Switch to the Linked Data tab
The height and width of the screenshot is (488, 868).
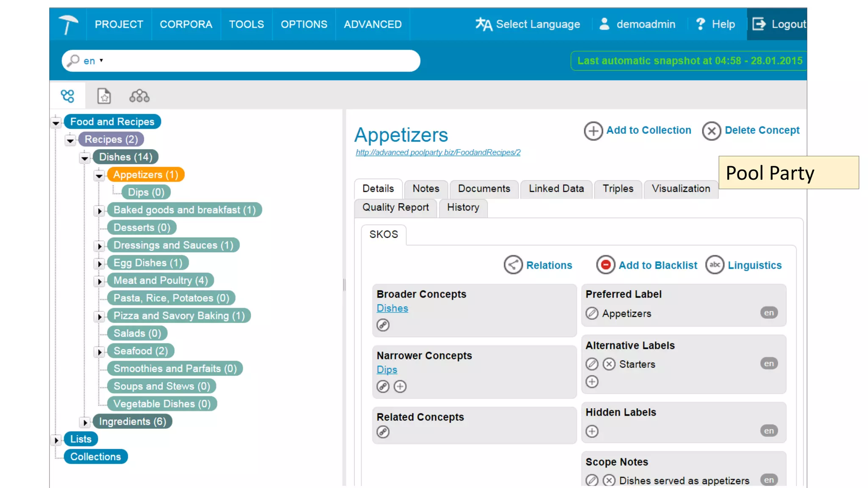[556, 189]
